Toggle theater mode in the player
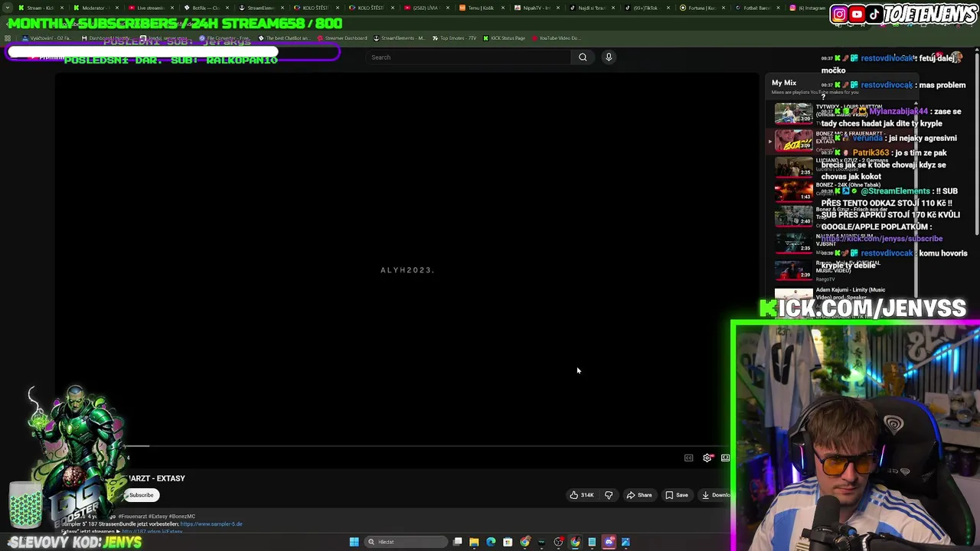This screenshot has height=551, width=980. [725, 458]
